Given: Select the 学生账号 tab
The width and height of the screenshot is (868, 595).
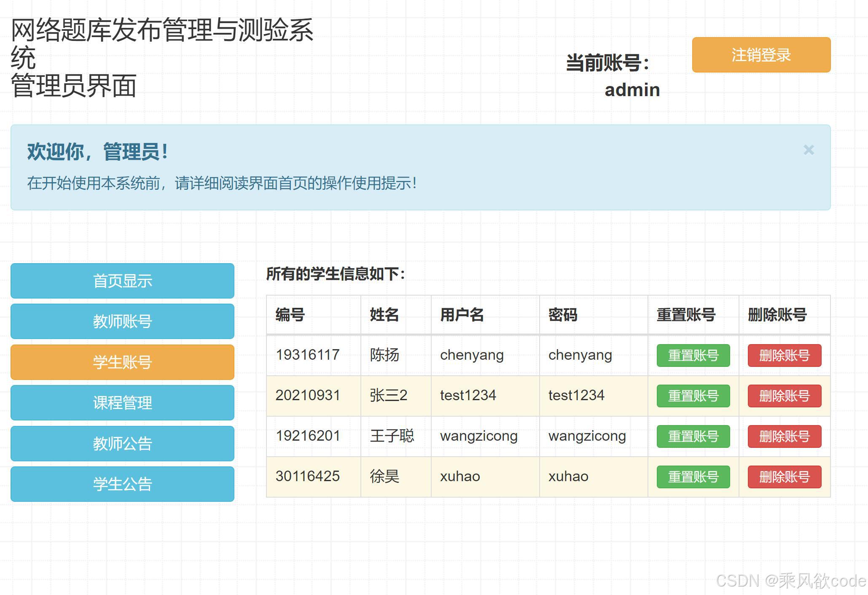Looking at the screenshot, I should point(122,362).
